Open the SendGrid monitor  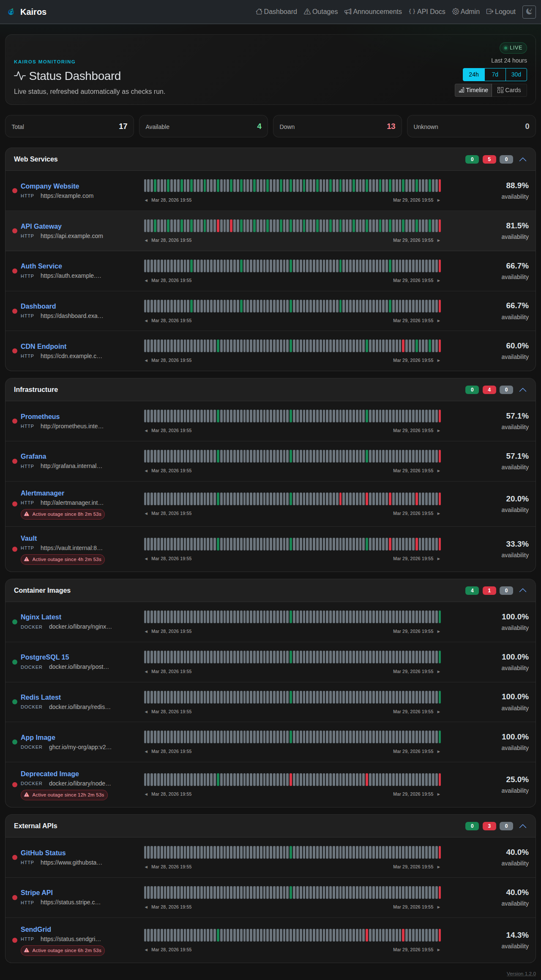[x=36, y=929]
